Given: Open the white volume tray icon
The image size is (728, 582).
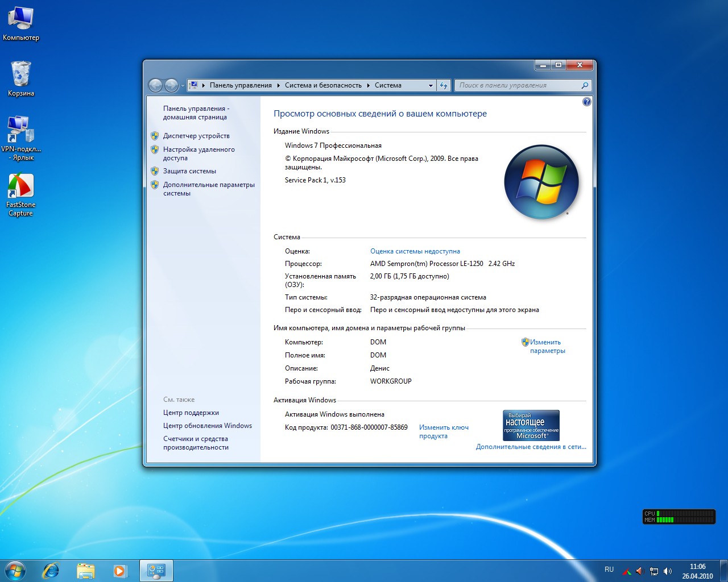Looking at the screenshot, I should tap(668, 571).
